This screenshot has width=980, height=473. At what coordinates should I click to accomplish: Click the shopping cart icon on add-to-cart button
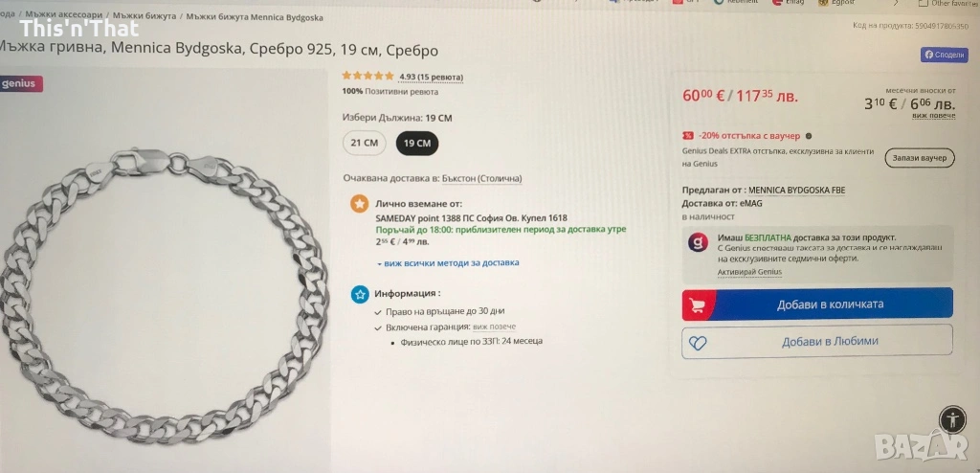pyautogui.click(x=697, y=305)
